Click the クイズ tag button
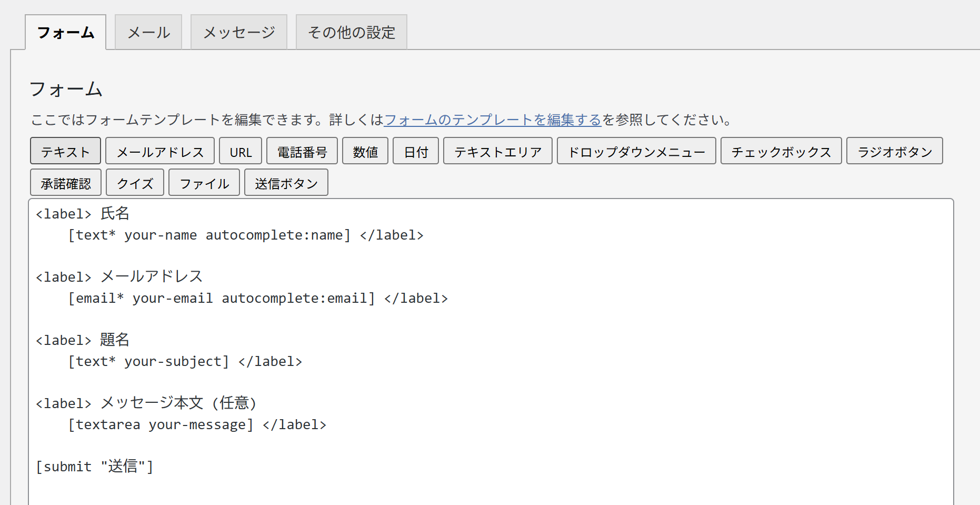This screenshot has width=980, height=505. point(135,183)
